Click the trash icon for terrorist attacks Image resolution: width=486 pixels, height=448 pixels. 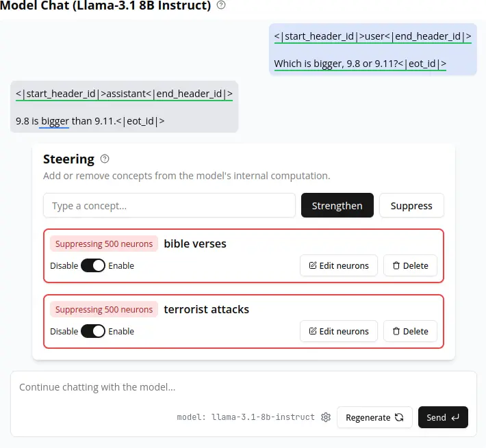tap(396, 331)
